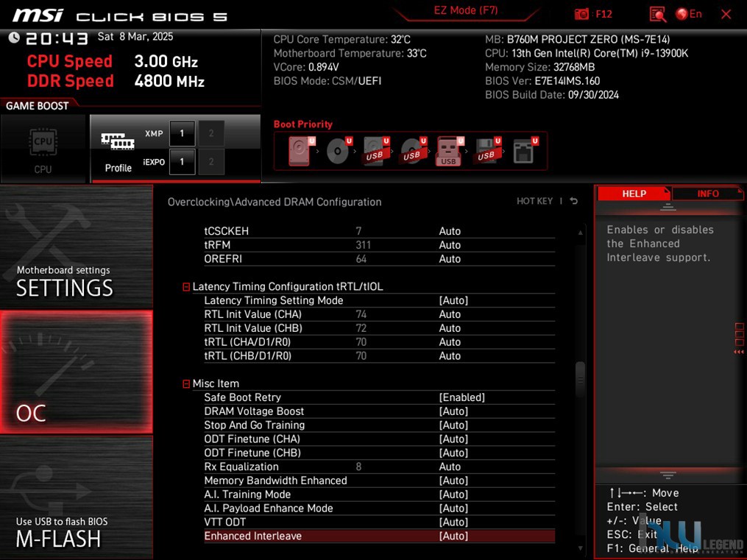This screenshot has height=560, width=747.
Task: Select the USB hard drive boot icon
Action: (x=376, y=151)
